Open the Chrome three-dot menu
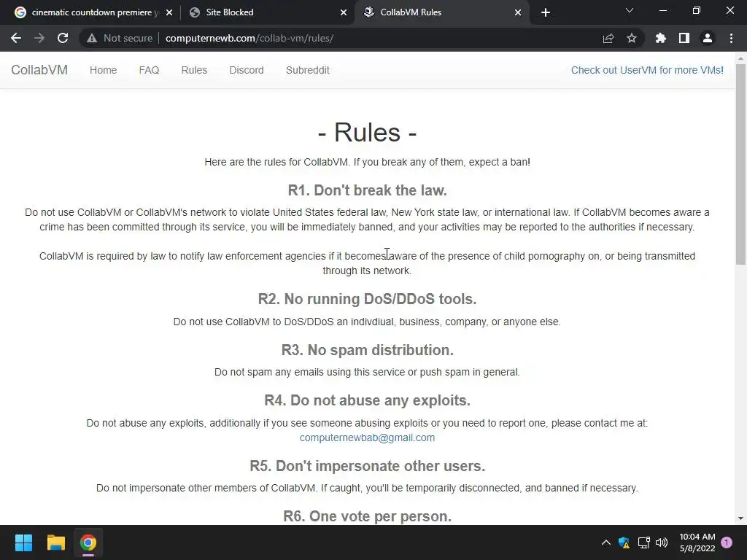This screenshot has height=560, width=747. [x=731, y=38]
